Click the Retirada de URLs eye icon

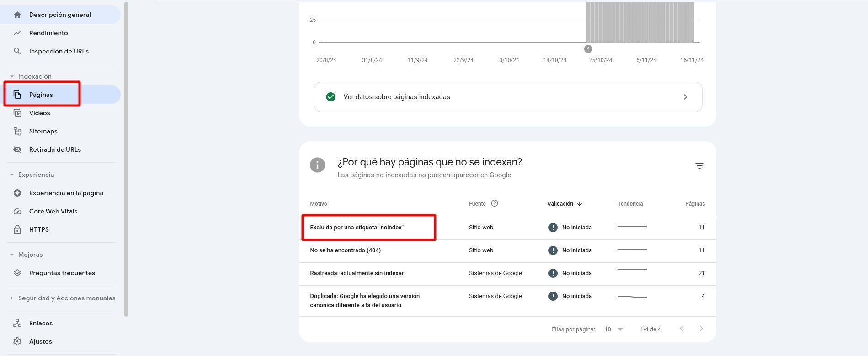click(17, 150)
